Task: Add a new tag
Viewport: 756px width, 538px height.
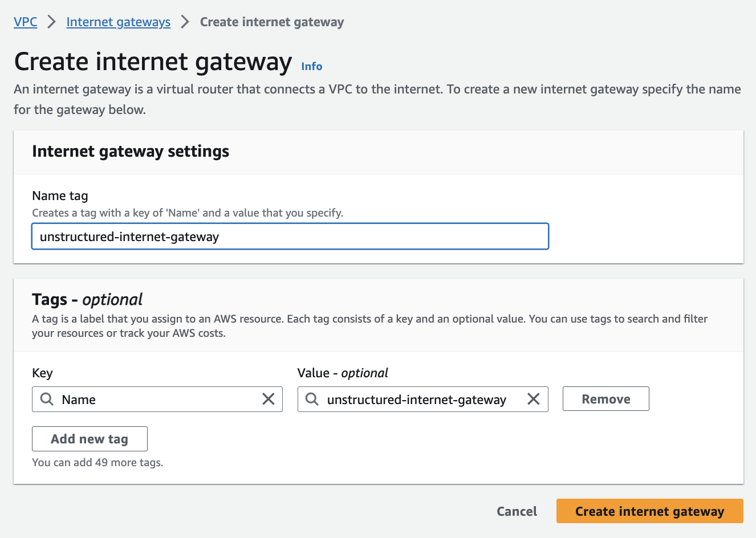Action: click(90, 439)
